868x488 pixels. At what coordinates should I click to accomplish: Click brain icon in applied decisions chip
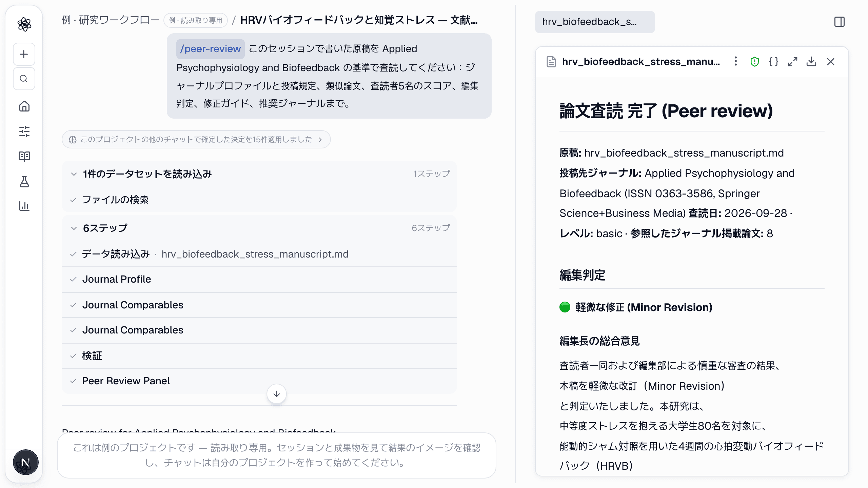pos(73,140)
